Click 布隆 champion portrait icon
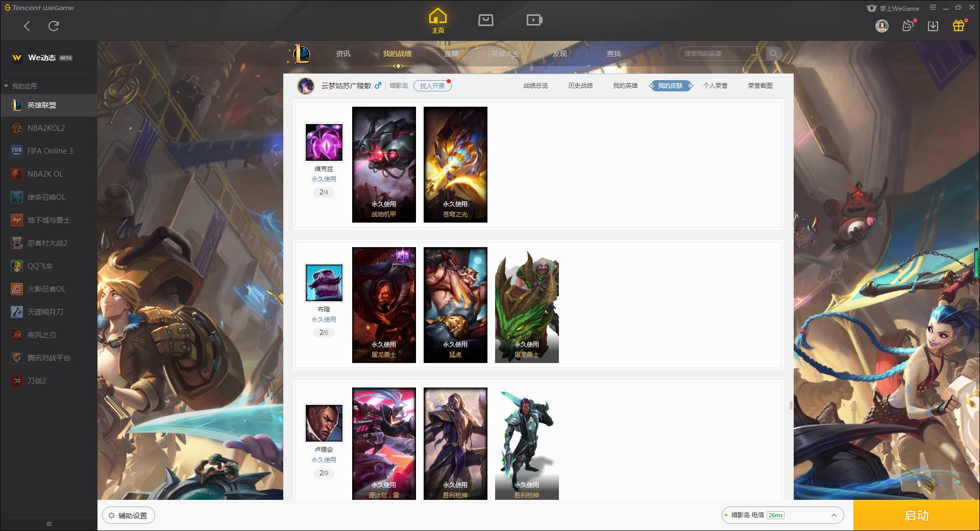Image resolution: width=980 pixels, height=531 pixels. [324, 282]
